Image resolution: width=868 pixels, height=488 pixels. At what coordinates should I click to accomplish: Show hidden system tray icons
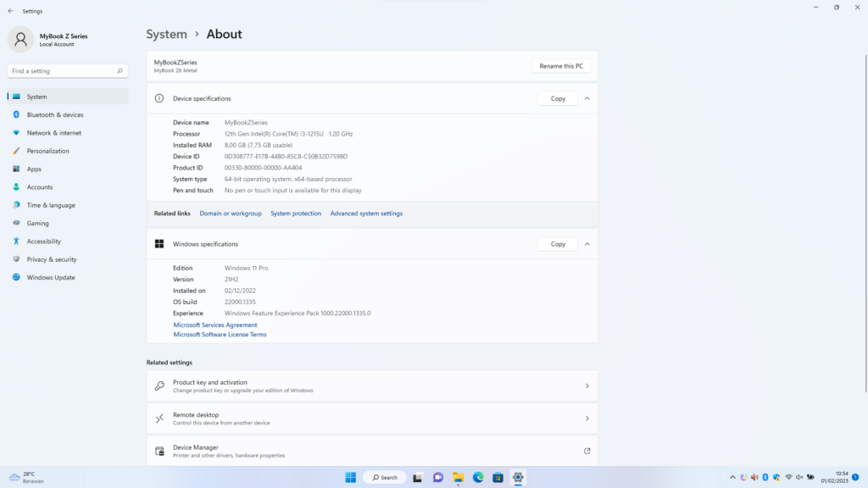[x=732, y=478]
